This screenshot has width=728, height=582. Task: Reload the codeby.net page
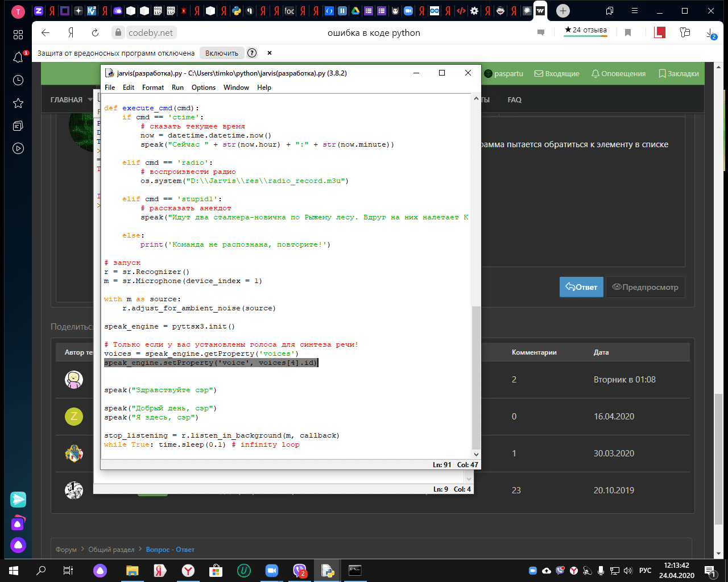click(95, 33)
